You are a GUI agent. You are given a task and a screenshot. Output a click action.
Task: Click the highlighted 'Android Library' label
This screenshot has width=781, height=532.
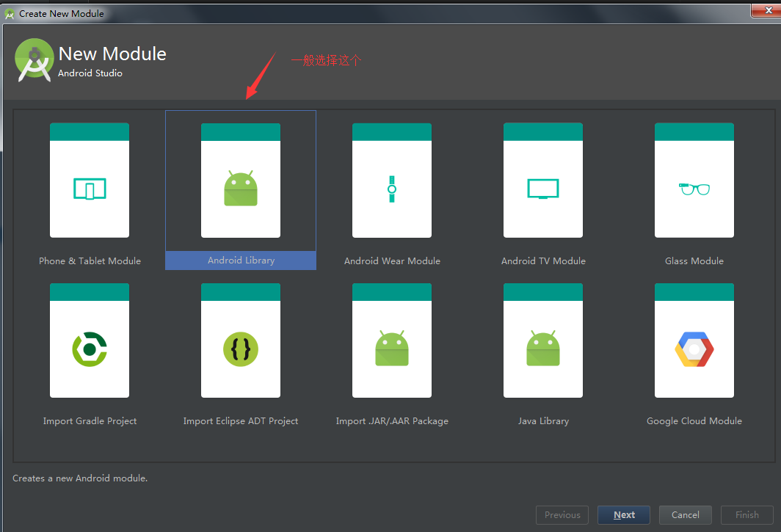tap(241, 260)
